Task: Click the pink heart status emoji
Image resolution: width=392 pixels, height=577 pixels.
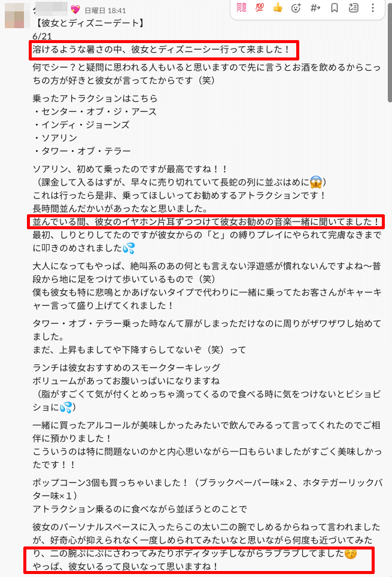Action: point(75,9)
